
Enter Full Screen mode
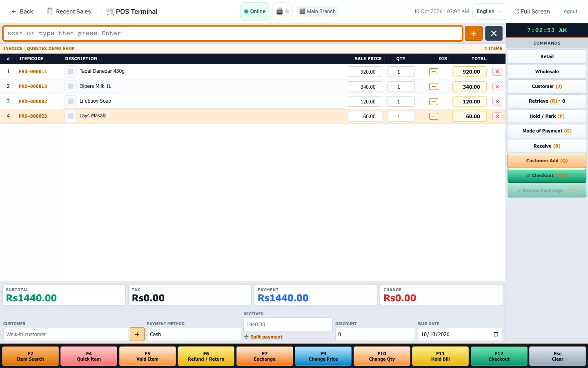(532, 11)
